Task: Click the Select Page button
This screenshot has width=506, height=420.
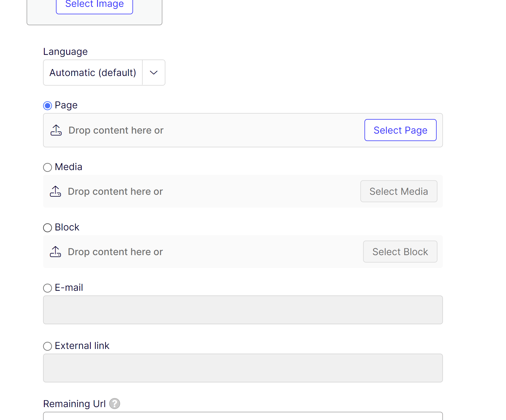Action: point(400,130)
